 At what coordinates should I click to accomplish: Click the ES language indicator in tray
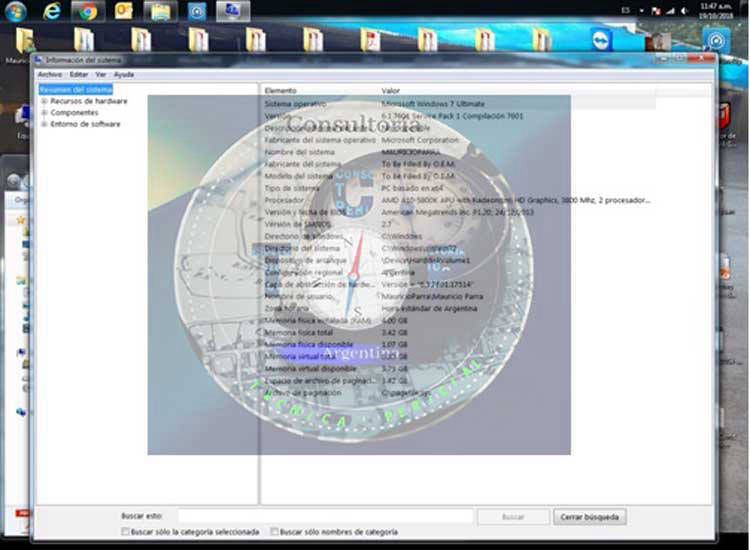pyautogui.click(x=625, y=9)
